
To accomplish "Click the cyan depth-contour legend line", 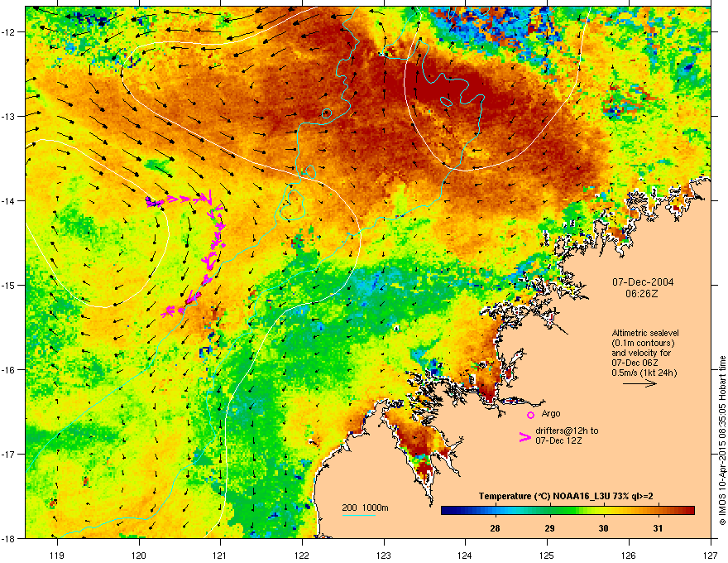I will pos(358,515).
